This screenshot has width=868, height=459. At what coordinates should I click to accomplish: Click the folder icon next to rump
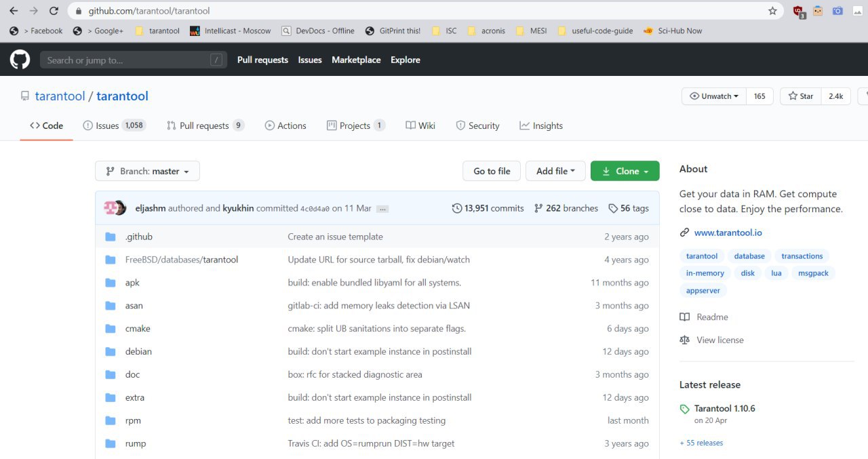point(111,443)
